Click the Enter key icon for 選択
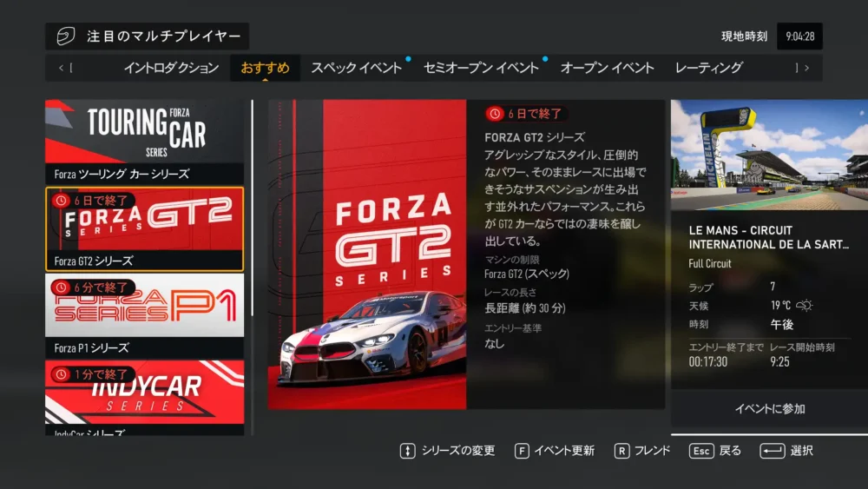The image size is (868, 489). point(772,451)
